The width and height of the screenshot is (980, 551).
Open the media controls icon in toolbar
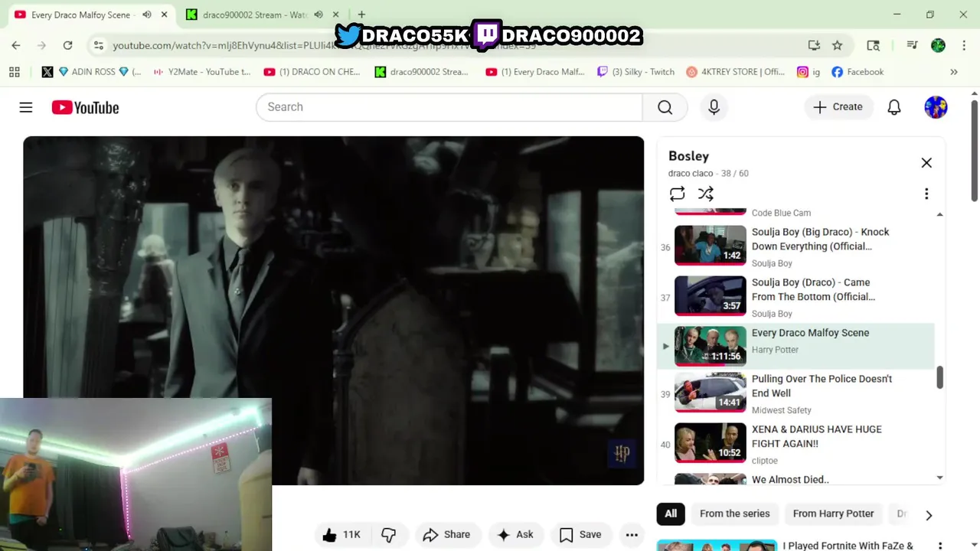912,45
